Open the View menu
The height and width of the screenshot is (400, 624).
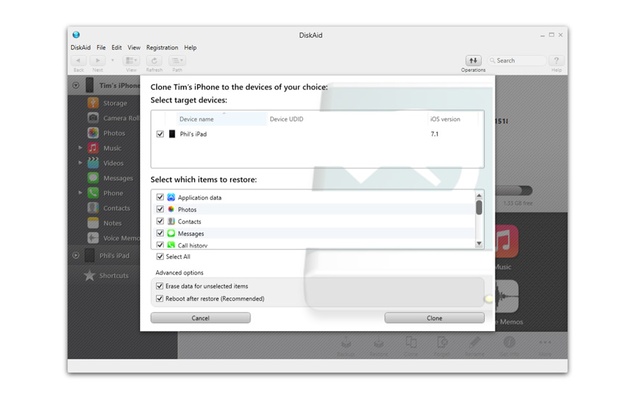(x=134, y=47)
